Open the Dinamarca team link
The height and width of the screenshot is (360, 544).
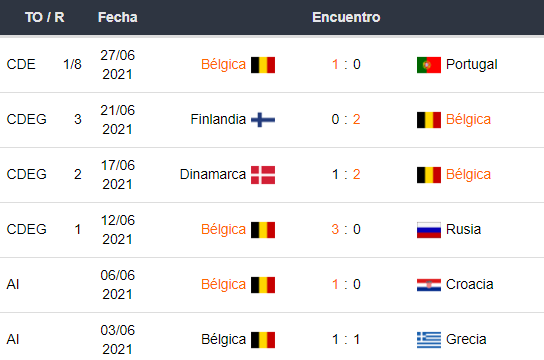213,174
